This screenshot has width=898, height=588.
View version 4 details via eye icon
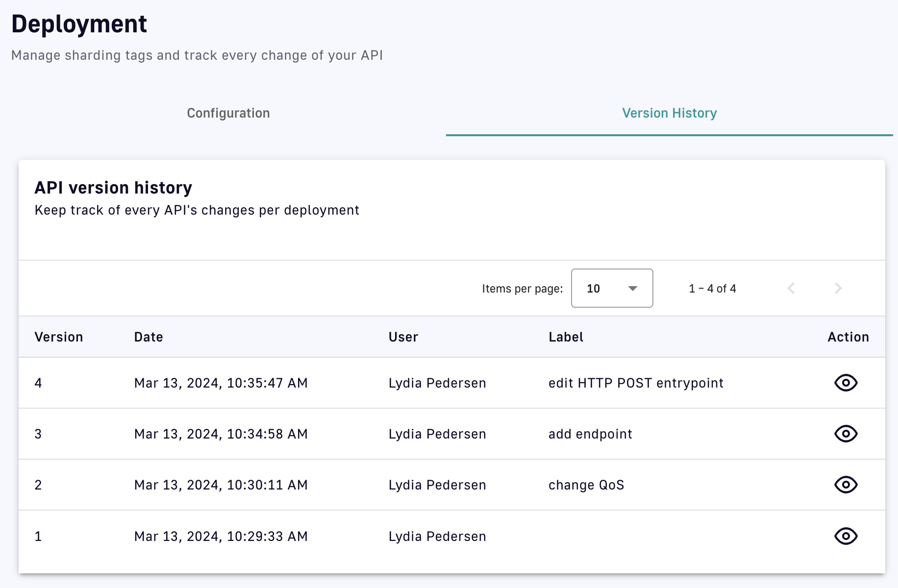[x=846, y=383]
